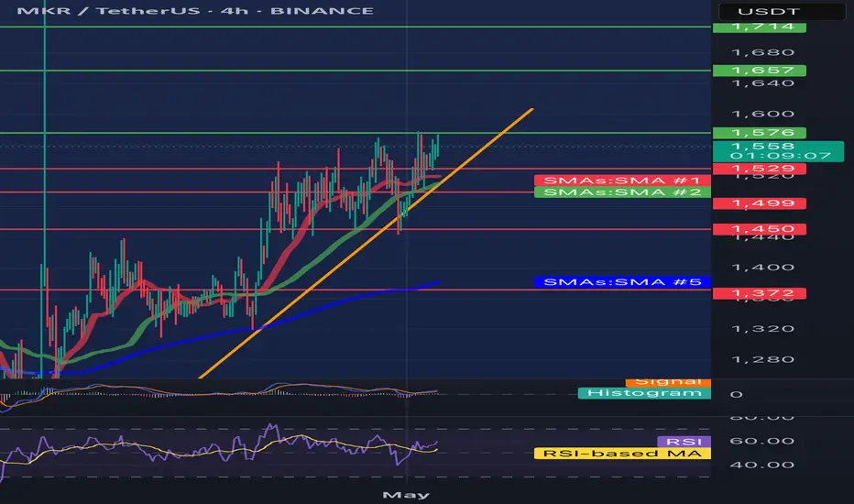The width and height of the screenshot is (854, 504).
Task: Select the 1,450 red price label
Action: click(x=760, y=229)
